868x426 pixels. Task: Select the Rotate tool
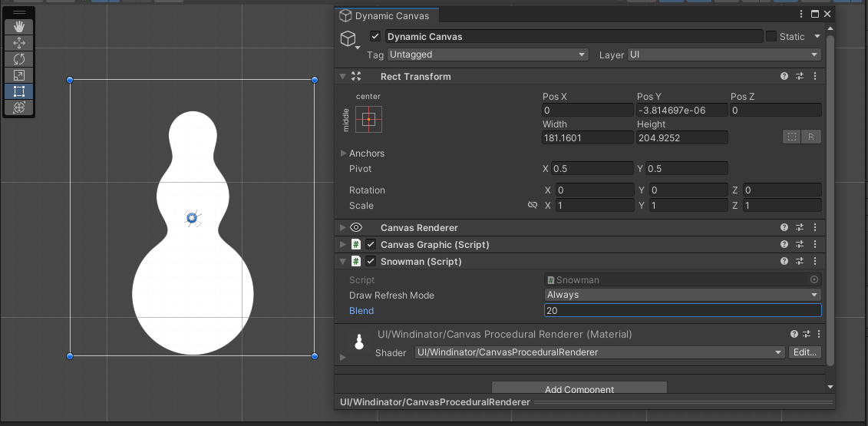tap(19, 59)
